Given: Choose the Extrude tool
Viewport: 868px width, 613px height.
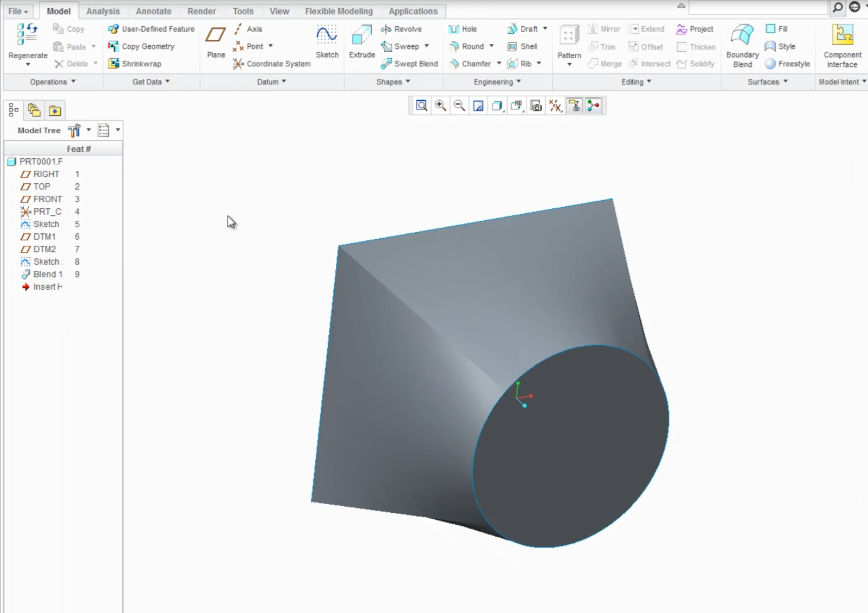Looking at the screenshot, I should (x=361, y=43).
